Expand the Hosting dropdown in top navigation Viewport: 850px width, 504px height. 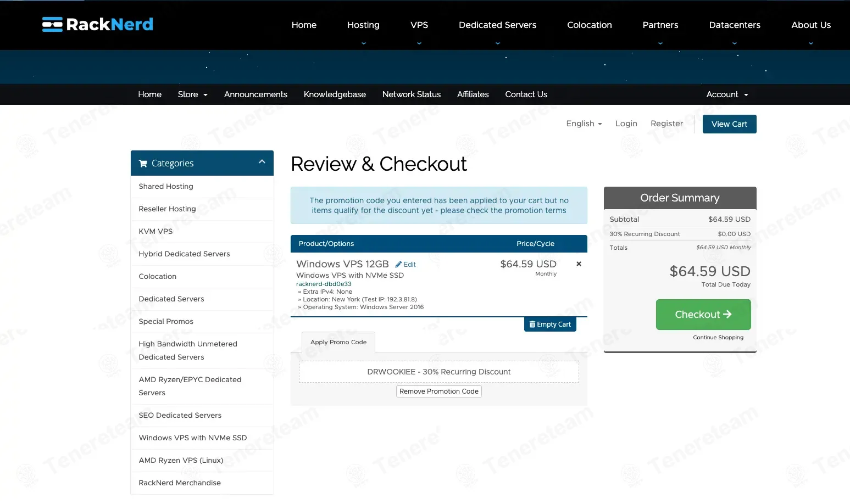point(363,25)
